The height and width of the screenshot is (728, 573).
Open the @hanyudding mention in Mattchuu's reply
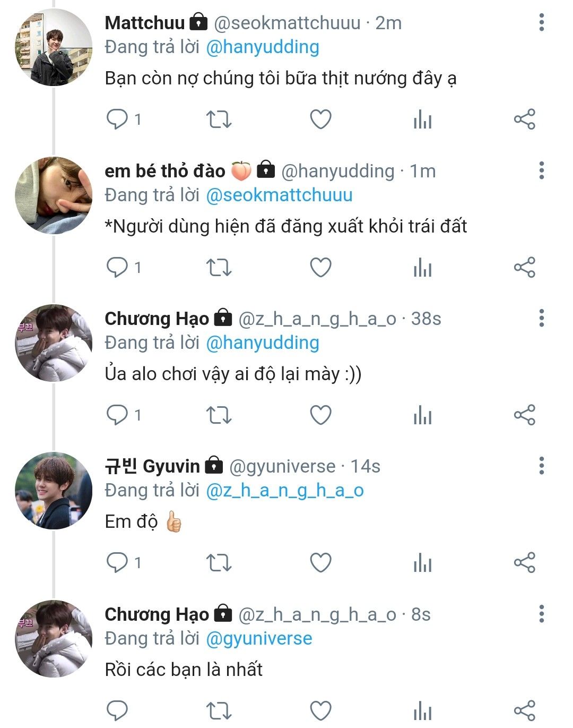coord(262,47)
